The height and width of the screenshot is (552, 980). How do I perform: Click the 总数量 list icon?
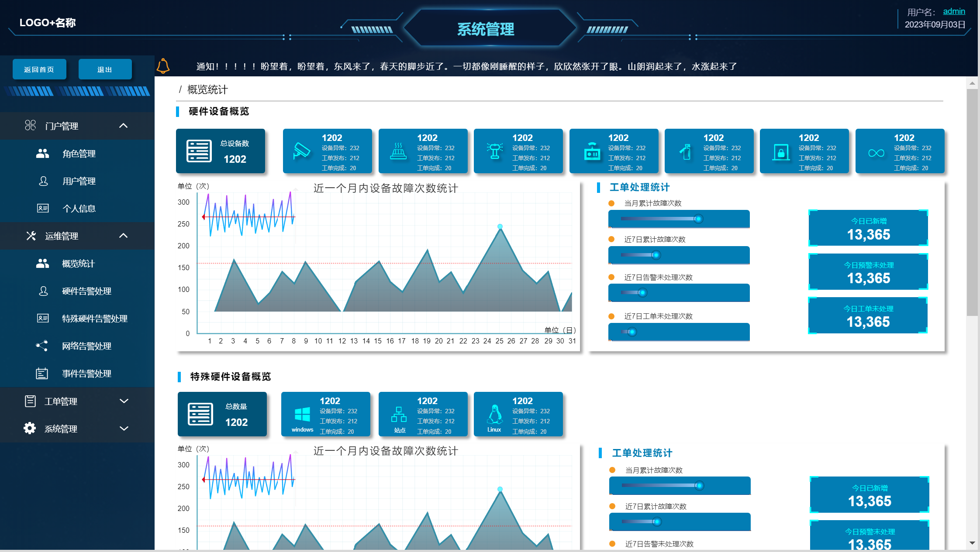200,414
